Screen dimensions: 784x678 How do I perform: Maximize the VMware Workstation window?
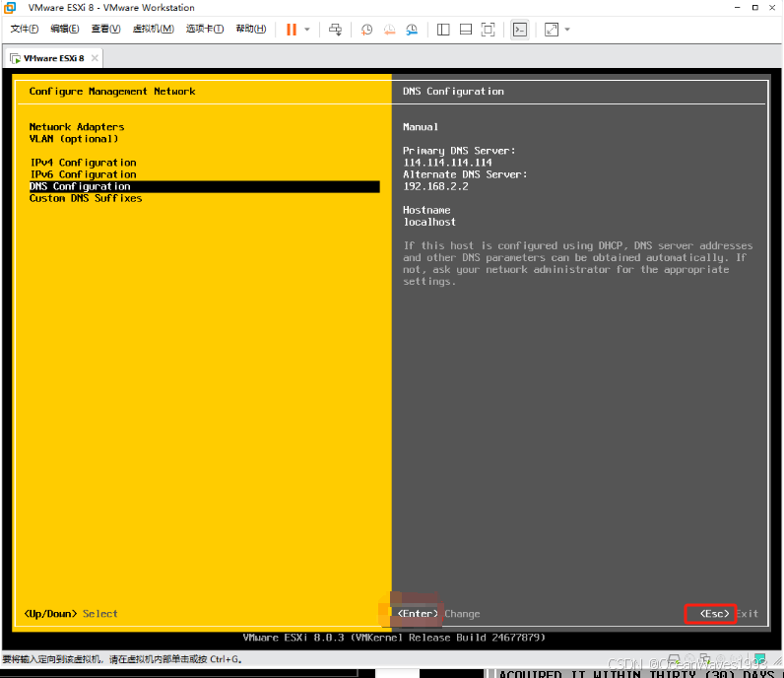(x=755, y=8)
